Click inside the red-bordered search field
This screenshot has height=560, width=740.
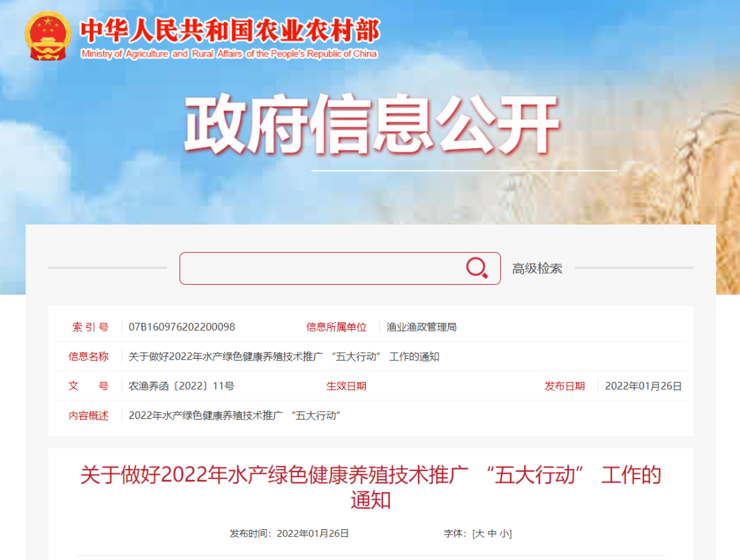(340, 268)
